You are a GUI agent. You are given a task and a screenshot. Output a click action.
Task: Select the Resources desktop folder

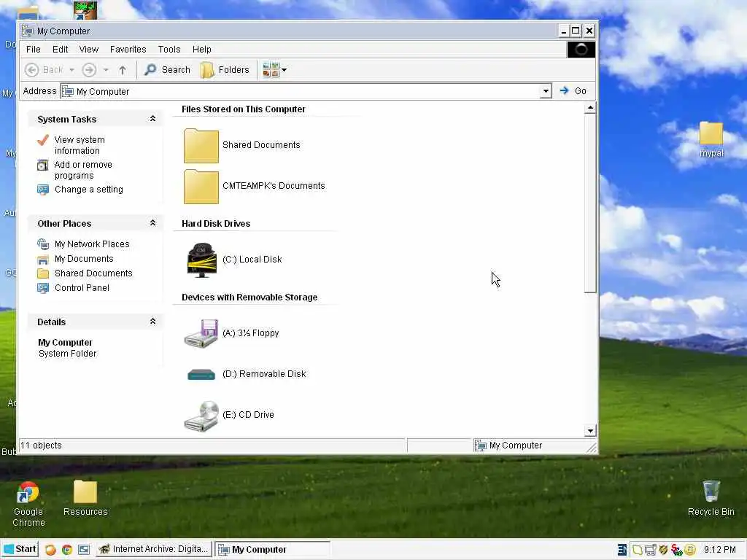pyautogui.click(x=85, y=498)
